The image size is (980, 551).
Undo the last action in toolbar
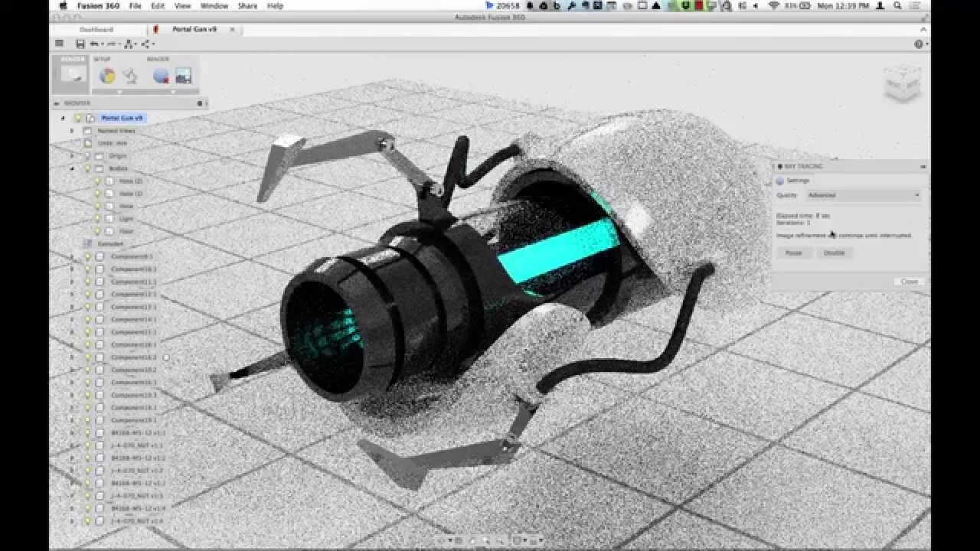click(94, 44)
